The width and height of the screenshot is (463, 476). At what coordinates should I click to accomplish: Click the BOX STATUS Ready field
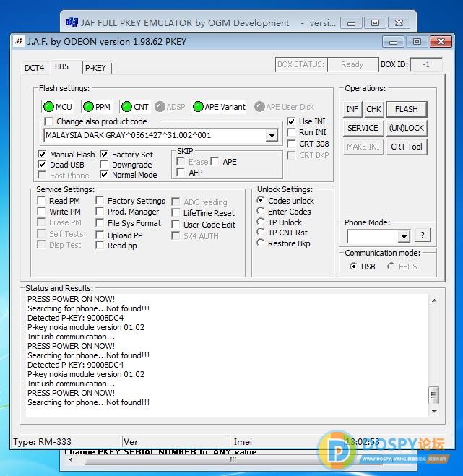tap(352, 64)
